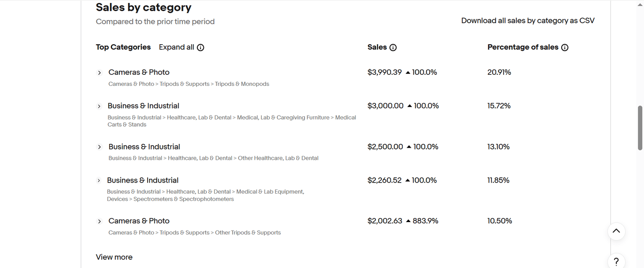Open the Sales column info tooltip icon

pos(393,48)
